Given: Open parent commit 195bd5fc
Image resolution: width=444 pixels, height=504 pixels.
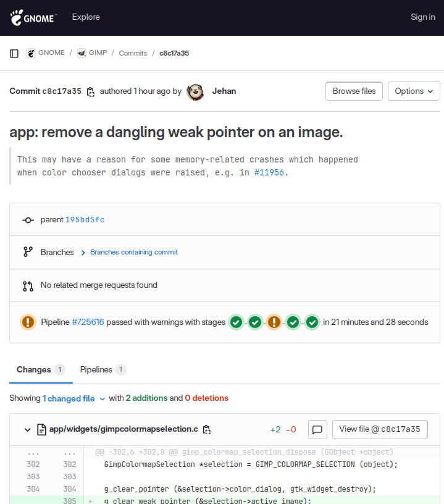Looking at the screenshot, I should coord(85,220).
